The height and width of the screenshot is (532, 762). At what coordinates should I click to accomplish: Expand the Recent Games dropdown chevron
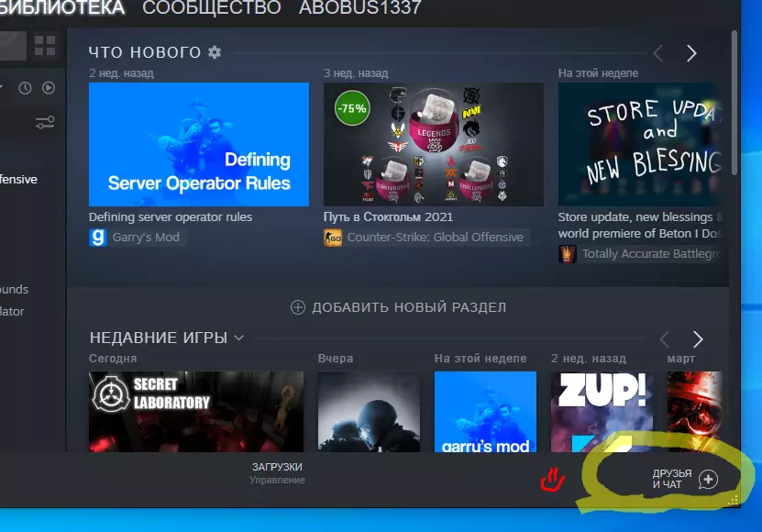[x=238, y=338]
